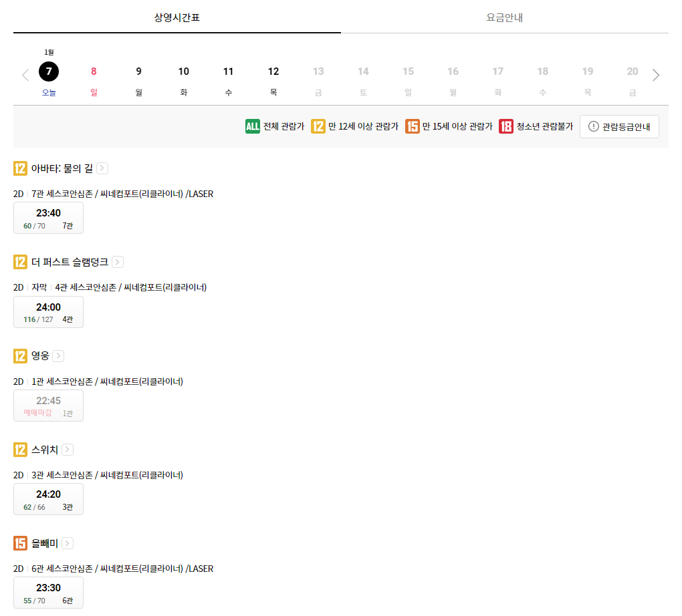Expand 더 퍼스트 슬램덩크 movie details

(x=118, y=262)
